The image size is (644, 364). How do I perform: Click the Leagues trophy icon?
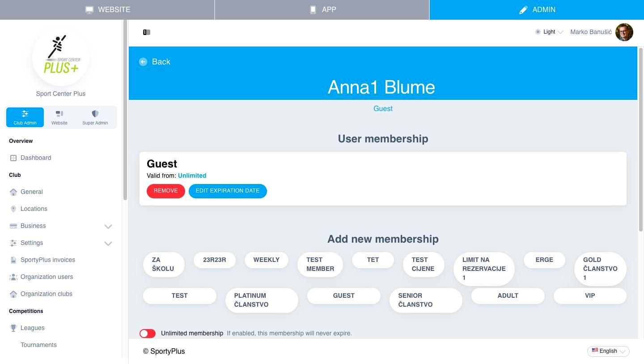[x=13, y=328]
